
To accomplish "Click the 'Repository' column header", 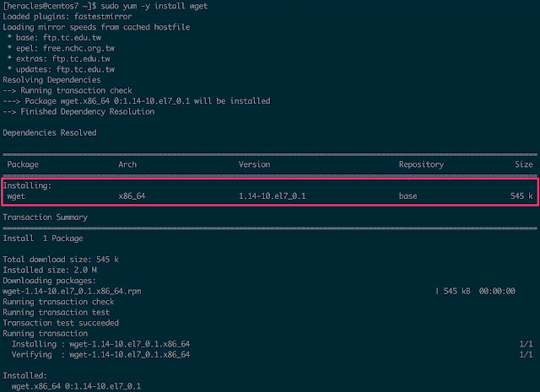I will click(x=421, y=164).
